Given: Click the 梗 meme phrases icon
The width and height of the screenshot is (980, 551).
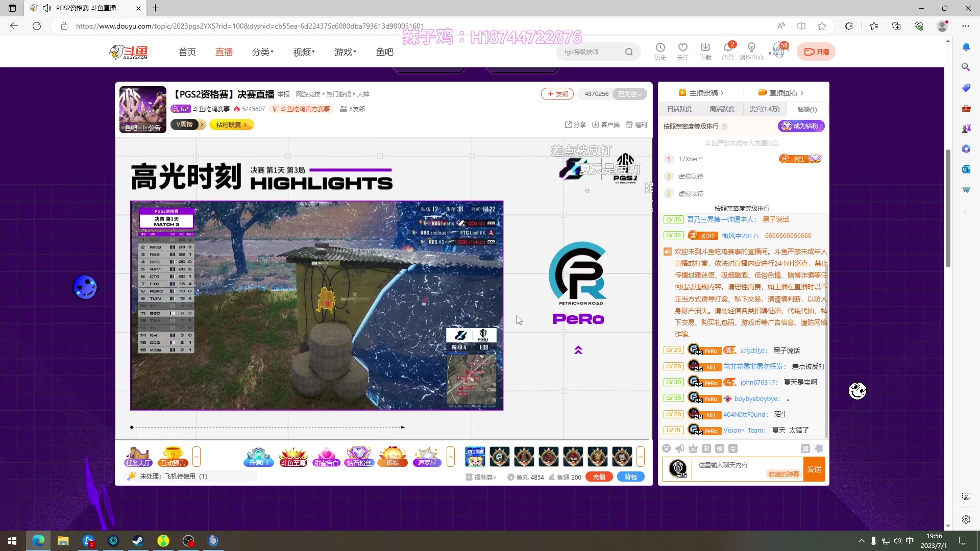Looking at the screenshot, I should pyautogui.click(x=720, y=448).
